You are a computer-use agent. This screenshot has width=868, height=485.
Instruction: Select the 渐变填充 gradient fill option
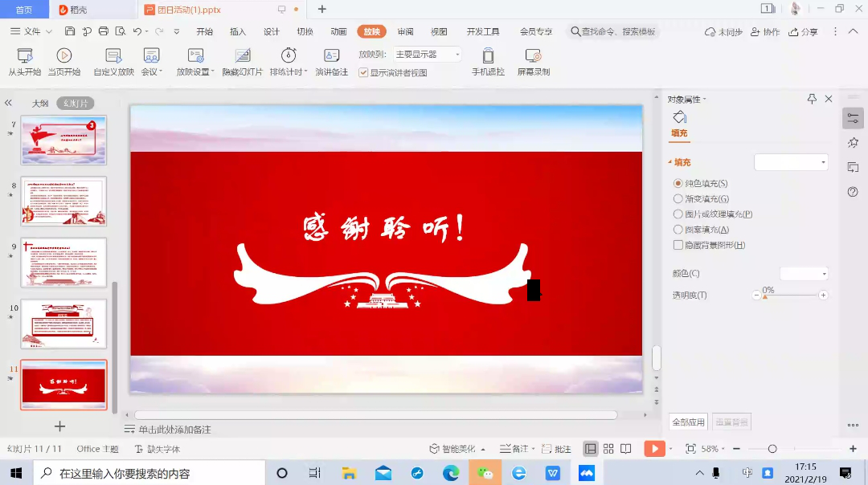click(678, 199)
